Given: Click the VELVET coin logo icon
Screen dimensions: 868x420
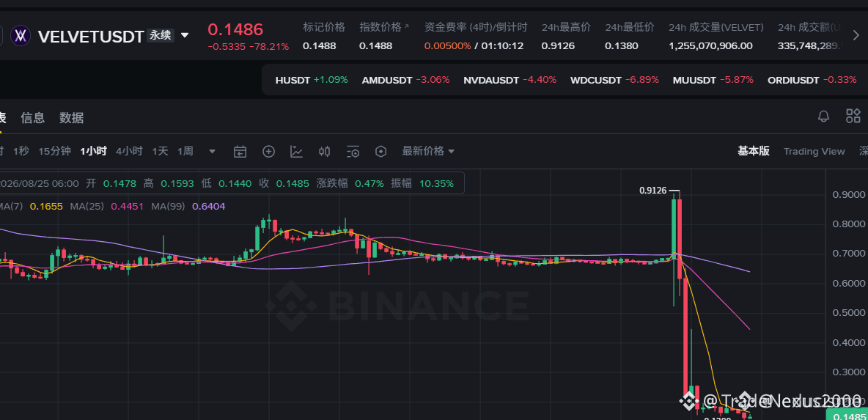Looking at the screenshot, I should pyautogui.click(x=21, y=36).
